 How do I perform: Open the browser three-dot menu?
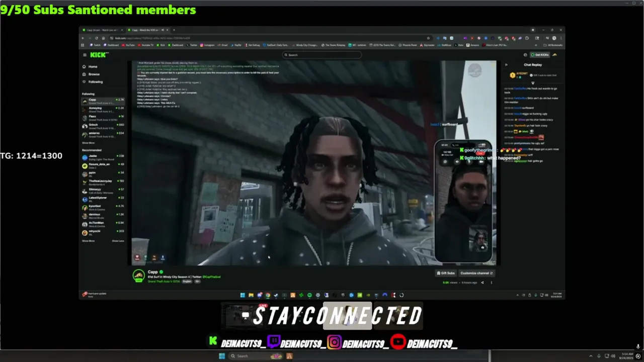561,38
